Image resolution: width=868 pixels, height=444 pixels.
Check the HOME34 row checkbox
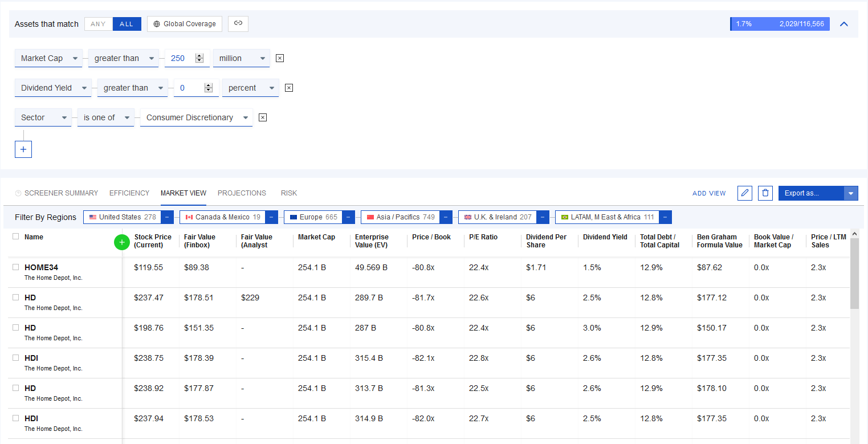click(x=16, y=267)
